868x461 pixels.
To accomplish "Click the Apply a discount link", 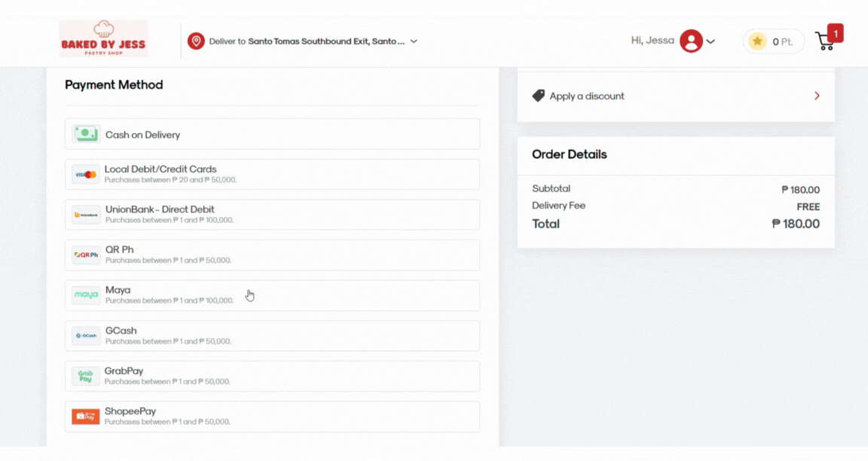I will coord(587,96).
